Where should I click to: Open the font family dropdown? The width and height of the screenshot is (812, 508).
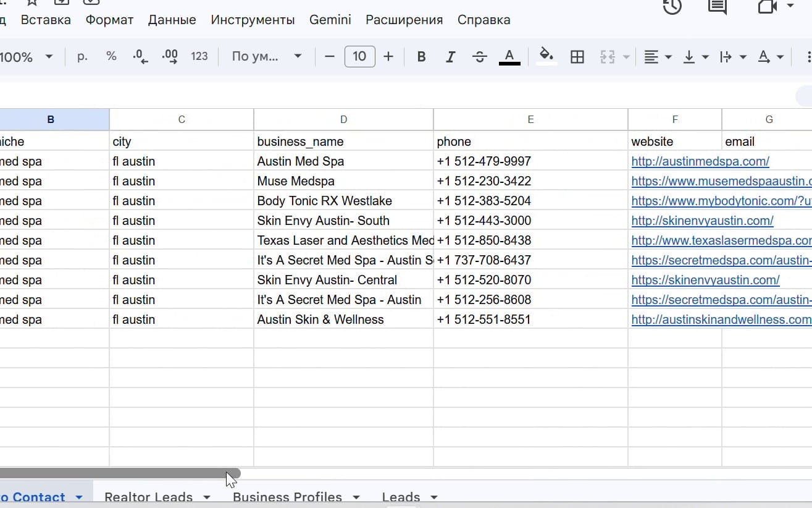click(x=266, y=56)
